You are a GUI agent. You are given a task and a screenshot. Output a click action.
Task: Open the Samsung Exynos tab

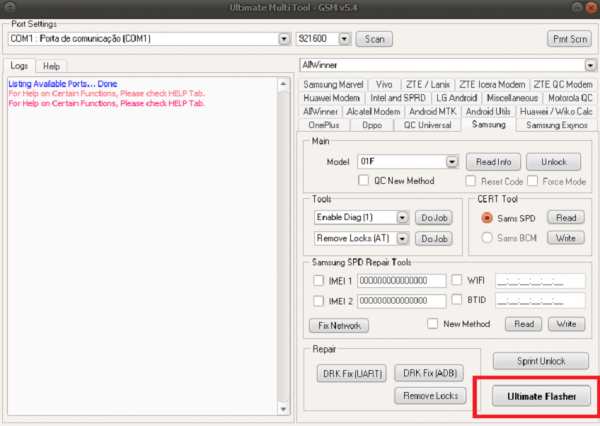tap(557, 126)
